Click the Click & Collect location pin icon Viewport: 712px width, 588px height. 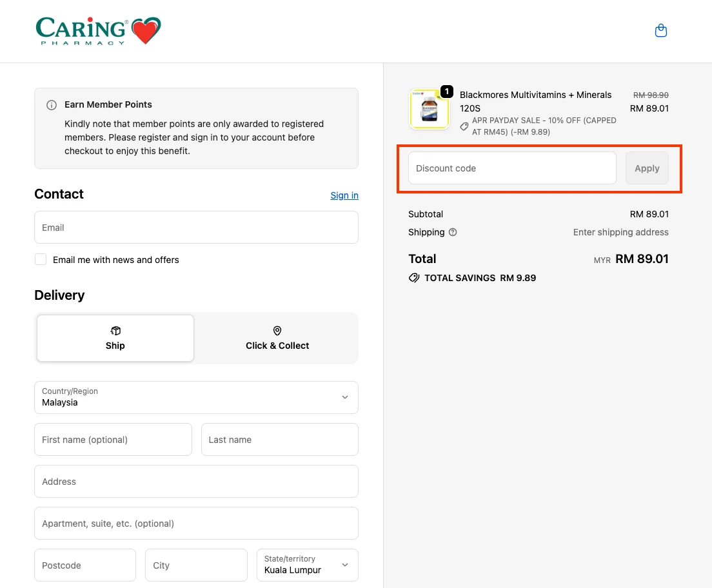277,331
